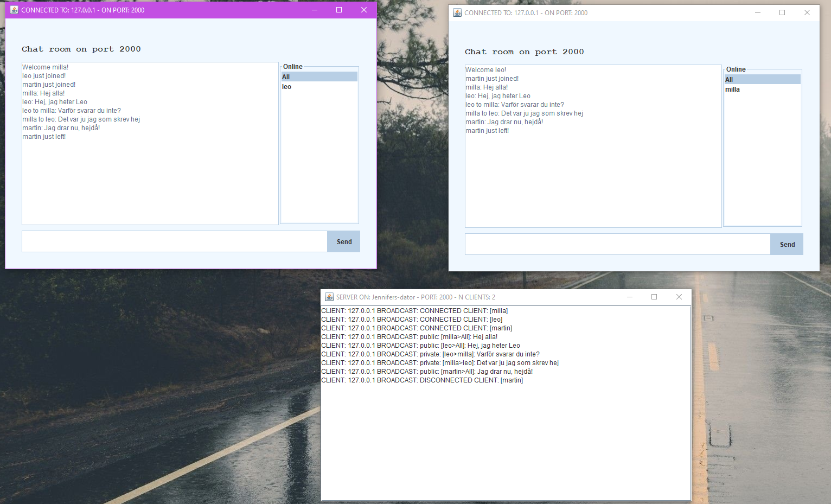Screen dimensions: 831x504
Task: Send message in leo's chat window
Action: [x=787, y=244]
